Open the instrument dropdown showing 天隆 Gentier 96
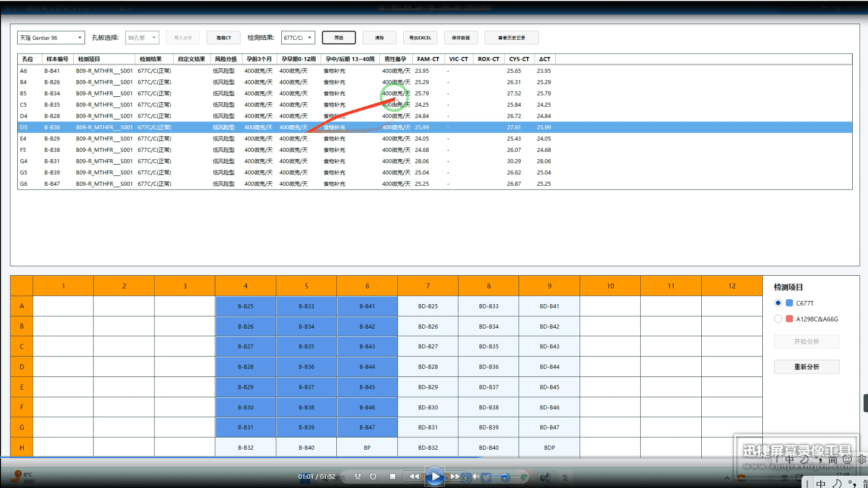 [51, 38]
